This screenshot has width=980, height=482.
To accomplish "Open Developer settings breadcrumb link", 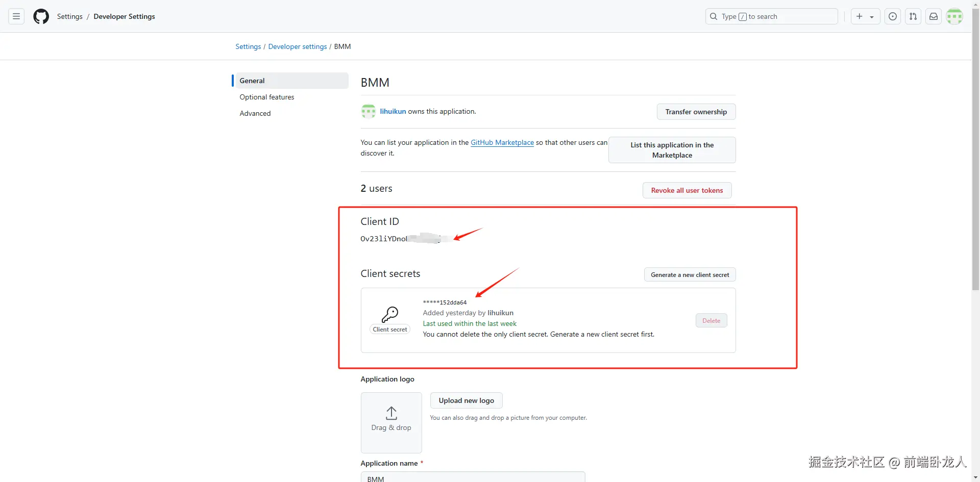I will pos(298,46).
